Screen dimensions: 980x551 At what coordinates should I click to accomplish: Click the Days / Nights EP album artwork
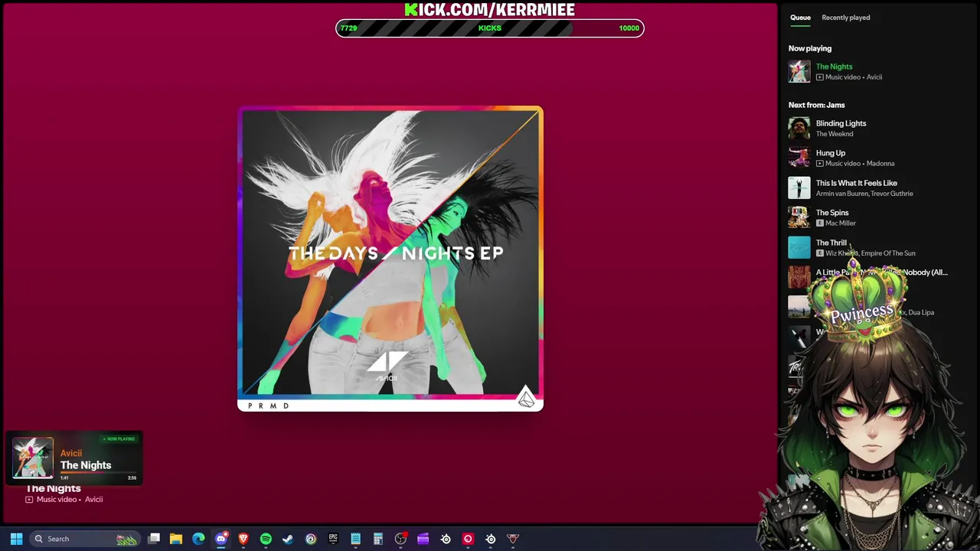coord(390,259)
